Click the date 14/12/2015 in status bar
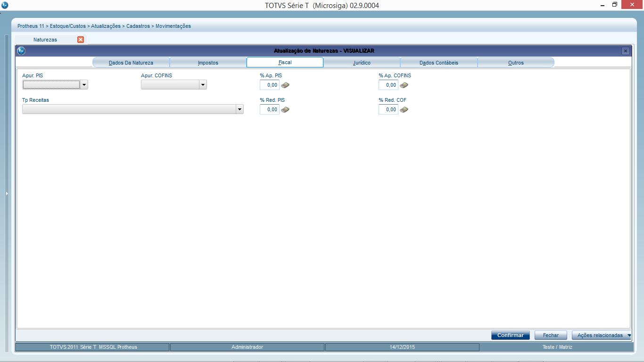Image resolution: width=644 pixels, height=362 pixels. (402, 347)
